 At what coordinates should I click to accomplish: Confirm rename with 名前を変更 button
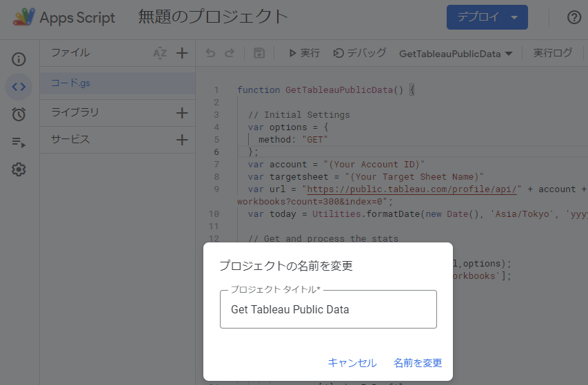418,362
